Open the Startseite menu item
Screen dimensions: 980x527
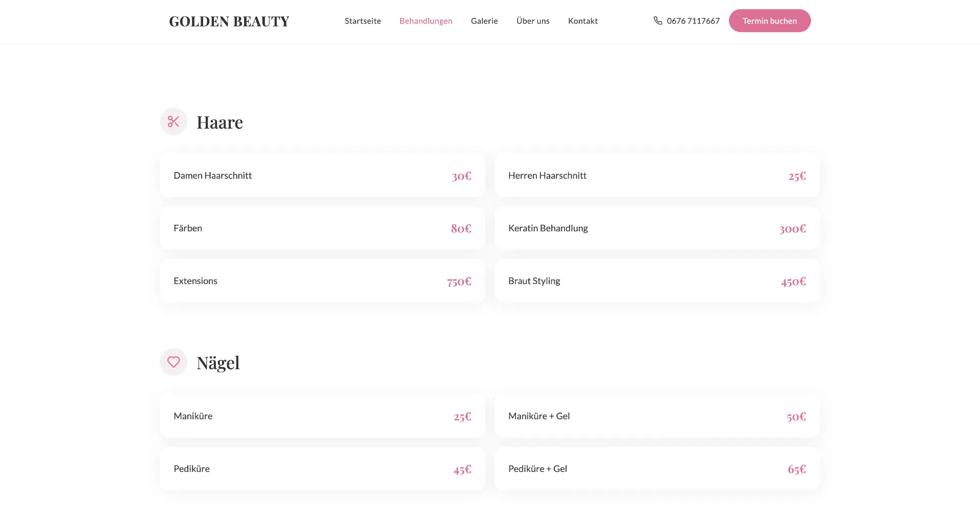coord(363,21)
